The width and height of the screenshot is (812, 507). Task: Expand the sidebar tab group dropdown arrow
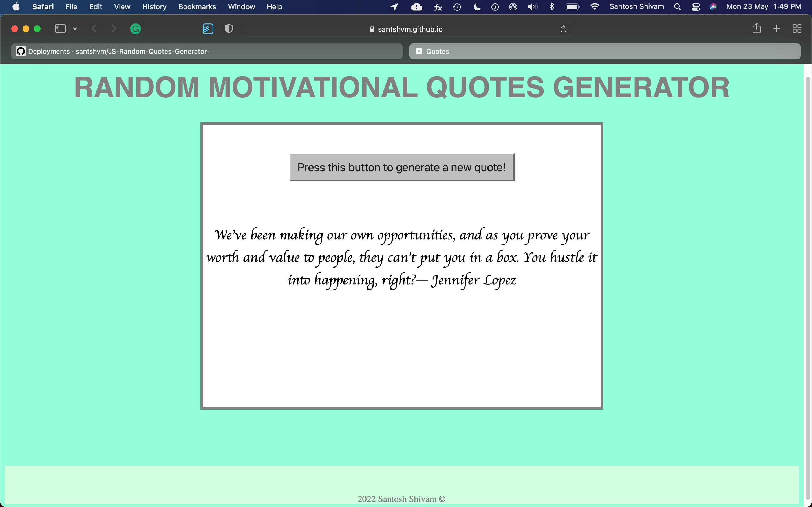tap(75, 29)
